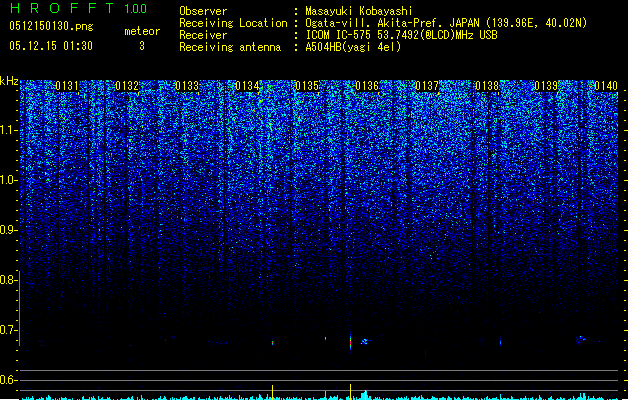The image size is (629, 400).
Task: Click the meteor count label
Action: point(142,31)
